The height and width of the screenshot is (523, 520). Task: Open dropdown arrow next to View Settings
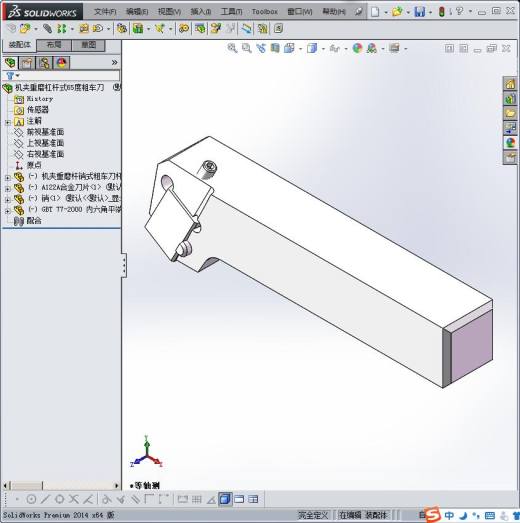coord(406,49)
